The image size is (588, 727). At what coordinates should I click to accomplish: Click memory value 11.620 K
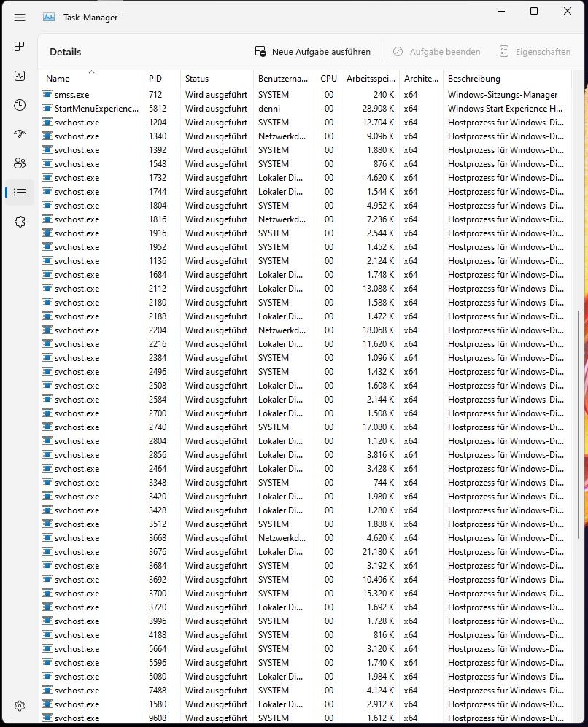pos(378,344)
